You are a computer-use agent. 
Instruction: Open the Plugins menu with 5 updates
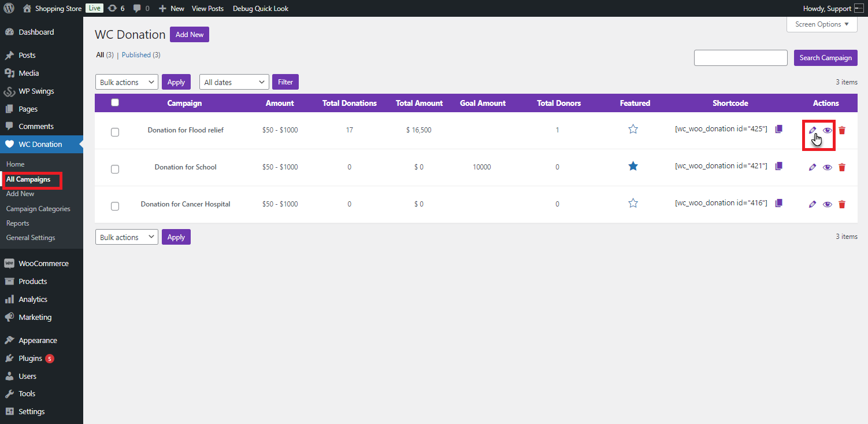click(x=42, y=358)
